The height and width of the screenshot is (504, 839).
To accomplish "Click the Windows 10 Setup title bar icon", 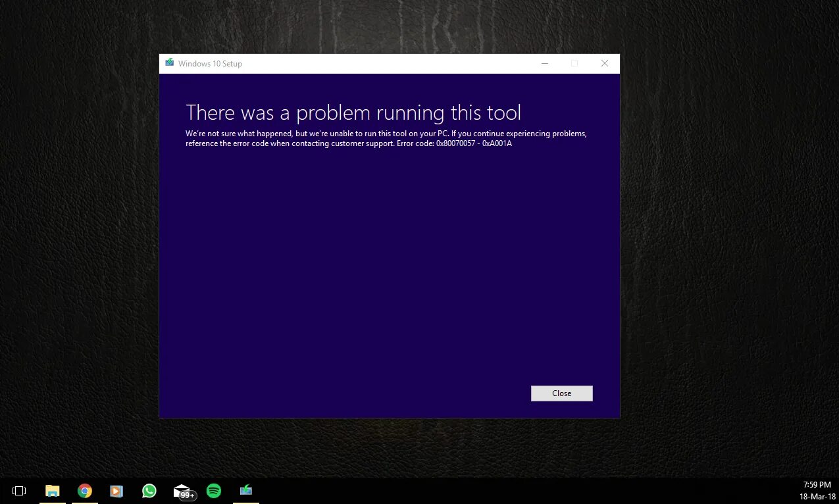I will point(170,63).
